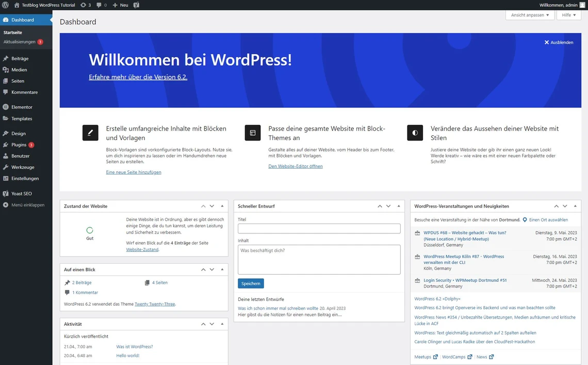Click the WordPress logo in admin bar

pos(5,5)
